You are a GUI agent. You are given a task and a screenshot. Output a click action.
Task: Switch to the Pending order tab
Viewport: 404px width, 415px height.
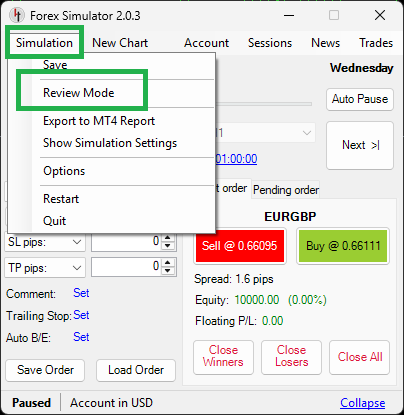pos(286,190)
